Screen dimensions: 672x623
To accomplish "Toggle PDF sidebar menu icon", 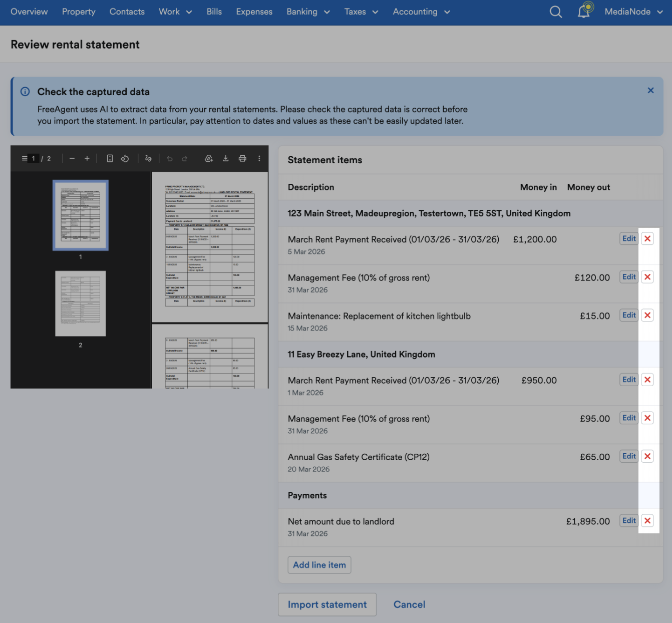I will (25, 159).
